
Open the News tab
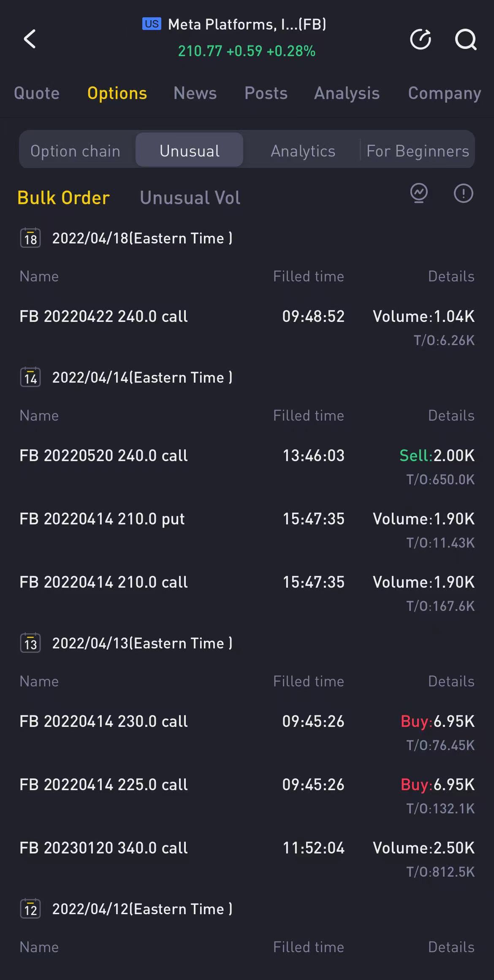[195, 93]
